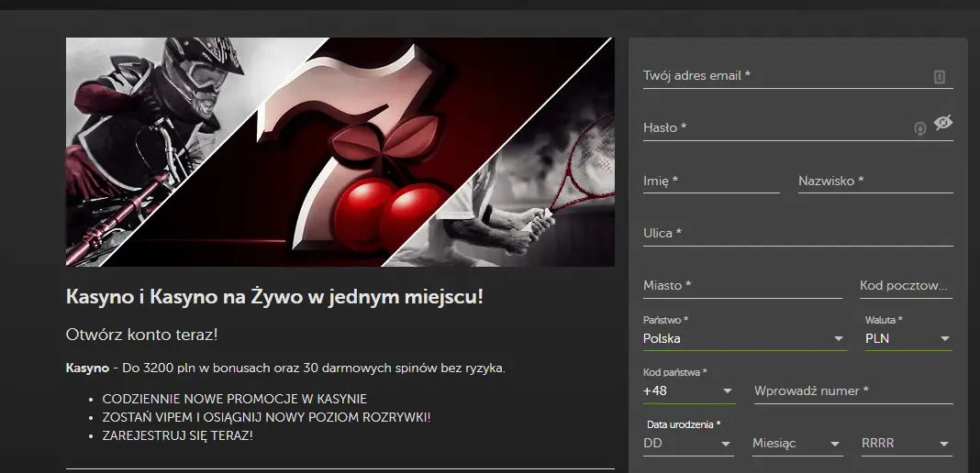Screen dimensions: 980x473
Task: Click the Wprowadź numer phone field
Action: pyautogui.click(x=853, y=391)
